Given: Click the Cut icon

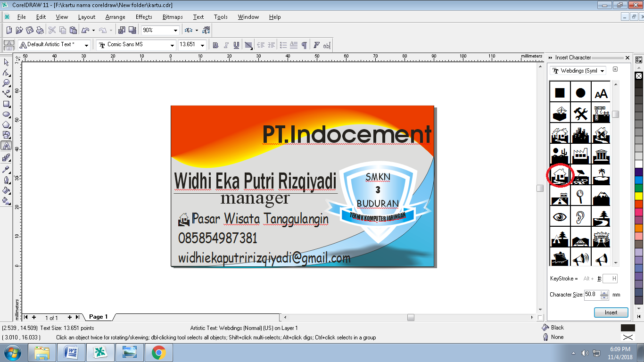Looking at the screenshot, I should [52, 30].
